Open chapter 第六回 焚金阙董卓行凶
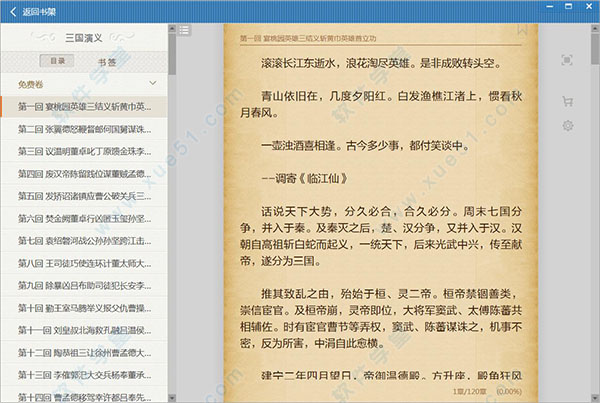The width and height of the screenshot is (600, 403). 84,219
